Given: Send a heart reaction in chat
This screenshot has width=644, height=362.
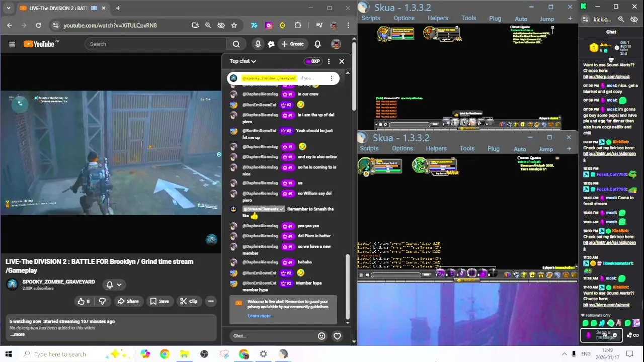Looking at the screenshot, I should coord(337,336).
